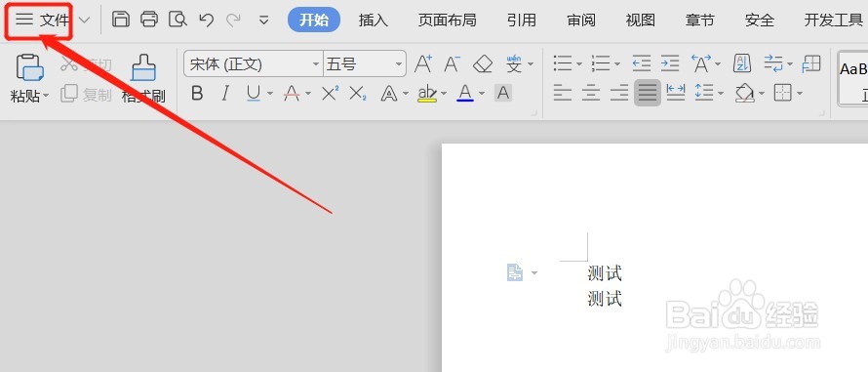Image resolution: width=868 pixels, height=372 pixels.
Task: Apply yellow highlight color
Action: [x=427, y=93]
